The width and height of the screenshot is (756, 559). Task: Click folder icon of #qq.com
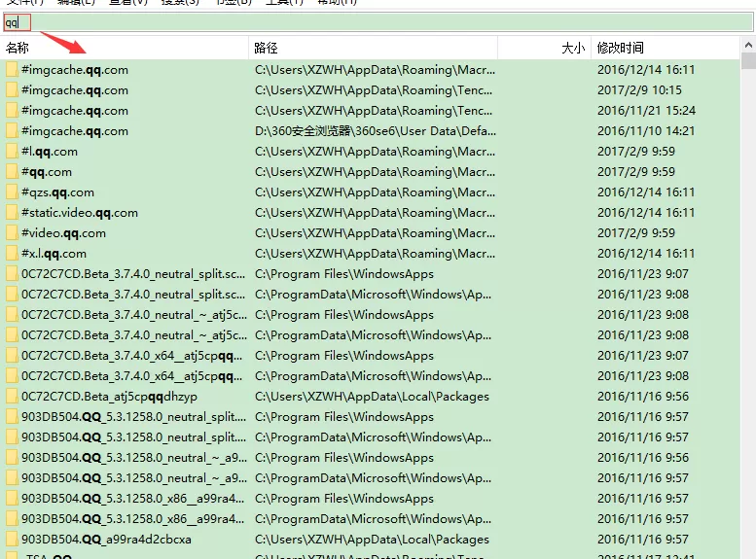pyautogui.click(x=12, y=171)
